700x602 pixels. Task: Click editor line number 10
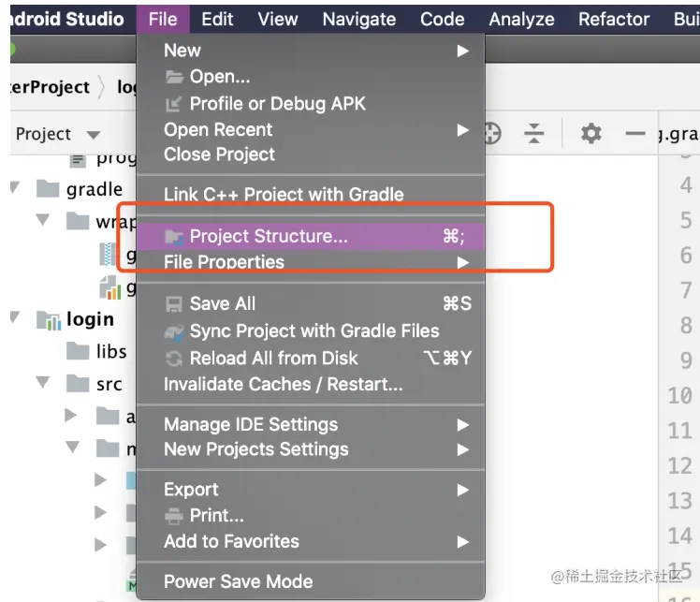pyautogui.click(x=679, y=396)
